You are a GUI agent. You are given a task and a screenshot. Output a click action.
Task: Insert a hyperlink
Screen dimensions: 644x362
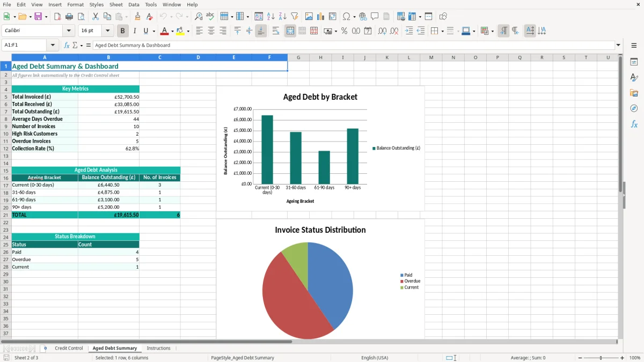363,17
